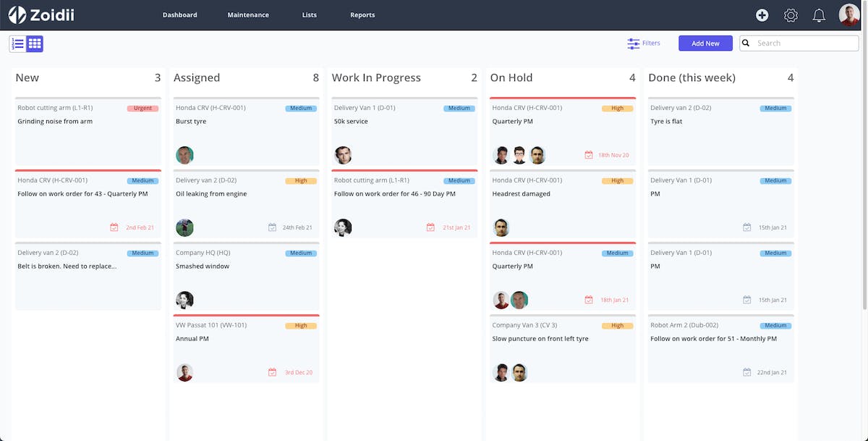Switch to list view layout
868x441 pixels.
[x=17, y=43]
